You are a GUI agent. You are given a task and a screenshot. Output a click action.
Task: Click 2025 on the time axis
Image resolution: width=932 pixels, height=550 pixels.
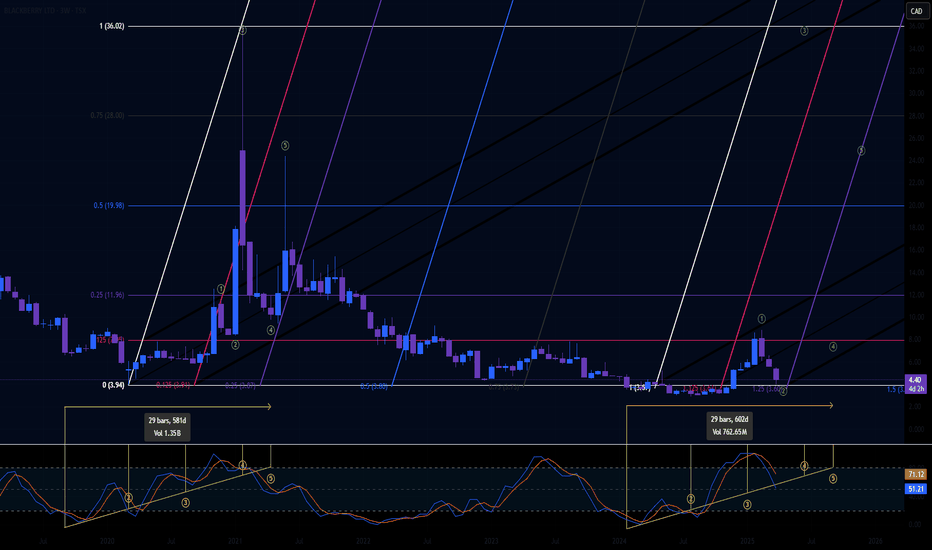tap(748, 541)
